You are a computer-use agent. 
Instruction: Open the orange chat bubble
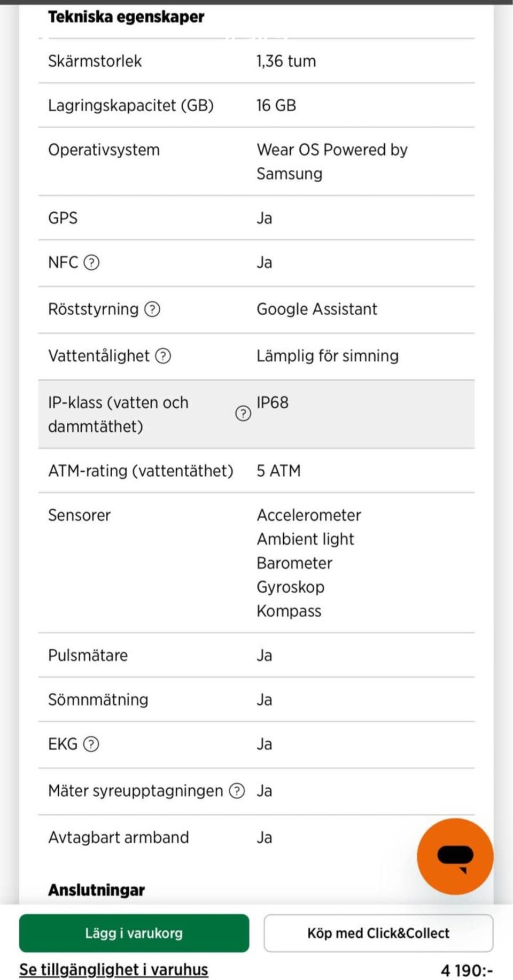[x=455, y=856]
